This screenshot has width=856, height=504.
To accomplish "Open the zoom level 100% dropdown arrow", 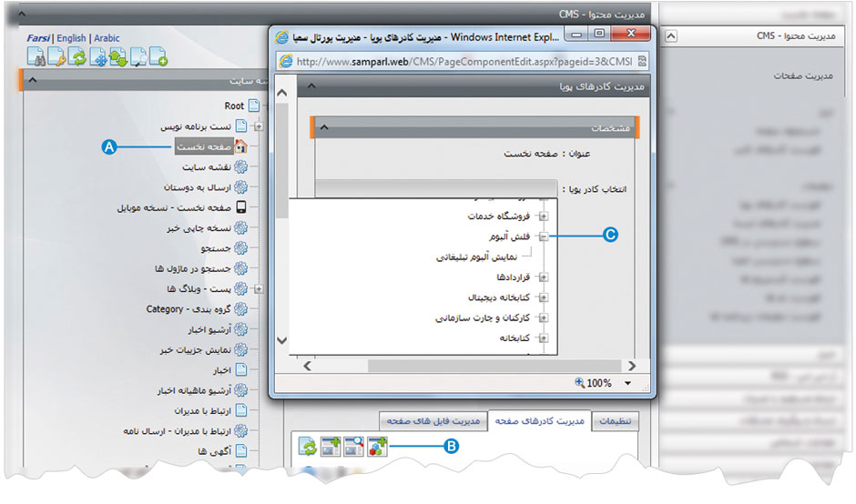I will pyautogui.click(x=627, y=384).
